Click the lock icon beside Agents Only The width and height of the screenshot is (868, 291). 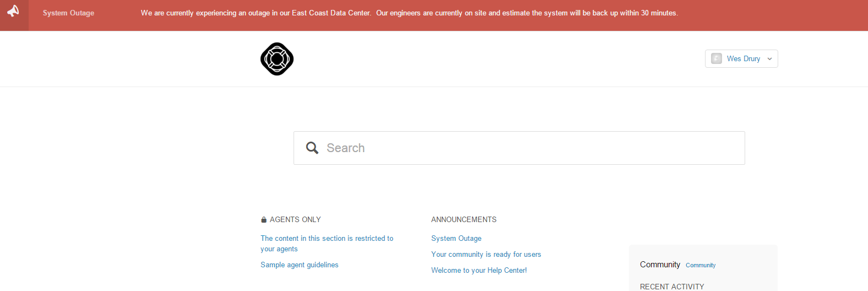point(264,220)
